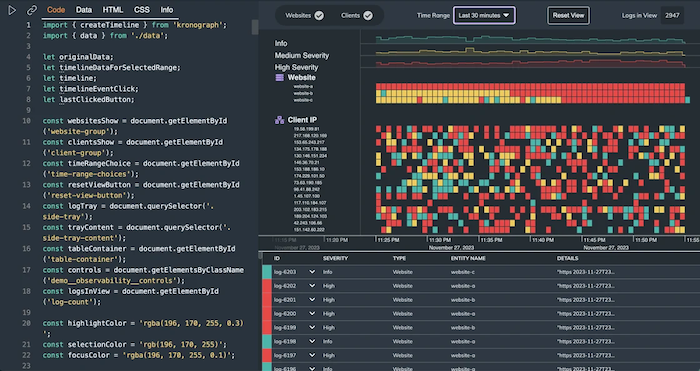Expand the log-6202 row chevron
Screen dimensions: 700x371
312,286
